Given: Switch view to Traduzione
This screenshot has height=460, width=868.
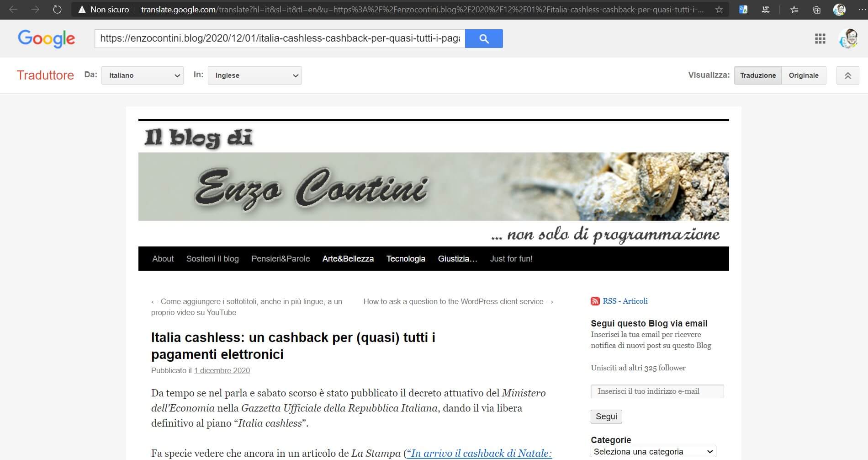Looking at the screenshot, I should point(757,75).
